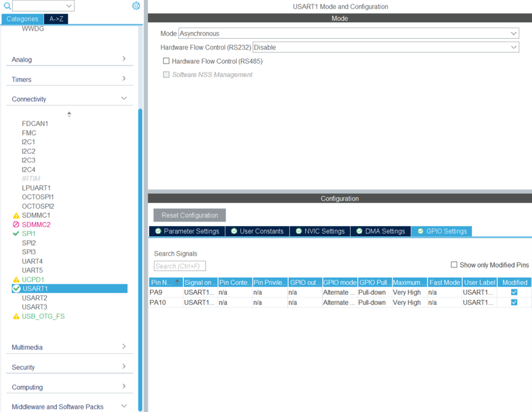Select PA9 pin name cell
Viewport: 532px width, 412px height.
[166, 292]
